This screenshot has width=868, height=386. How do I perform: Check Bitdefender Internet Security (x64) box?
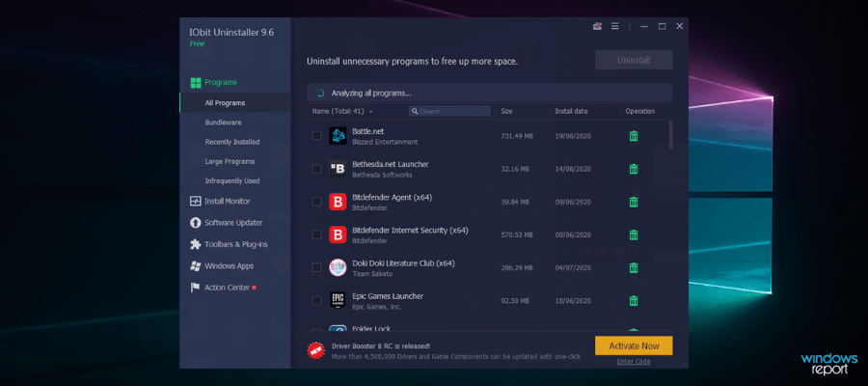(316, 234)
